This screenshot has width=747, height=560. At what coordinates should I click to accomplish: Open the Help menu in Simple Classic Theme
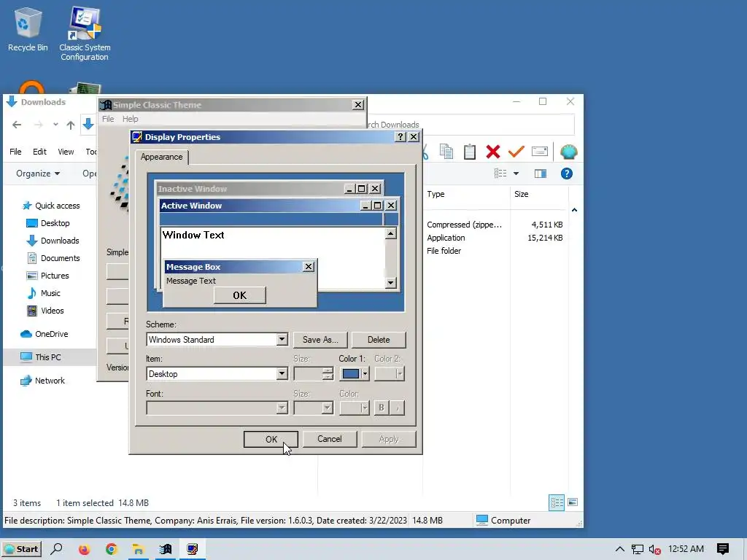[x=130, y=119]
